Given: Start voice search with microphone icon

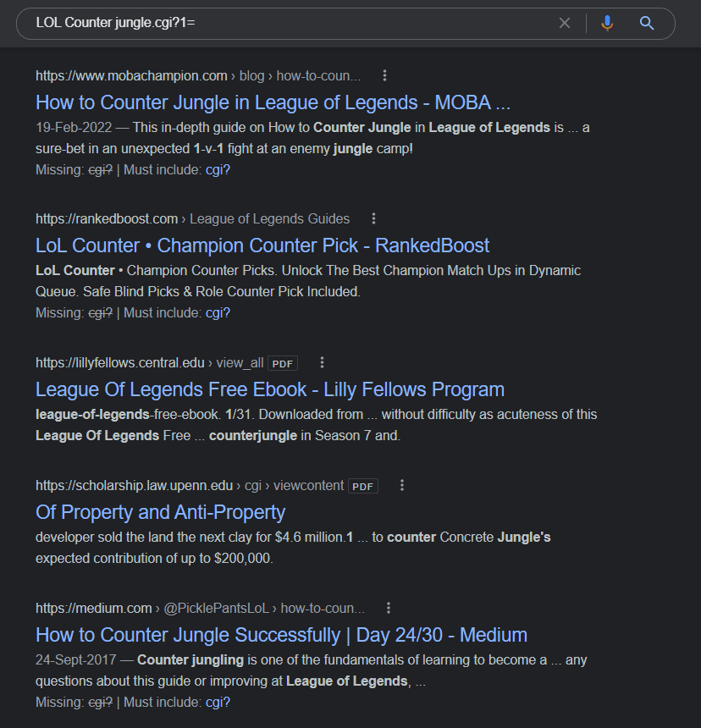Looking at the screenshot, I should click(607, 23).
